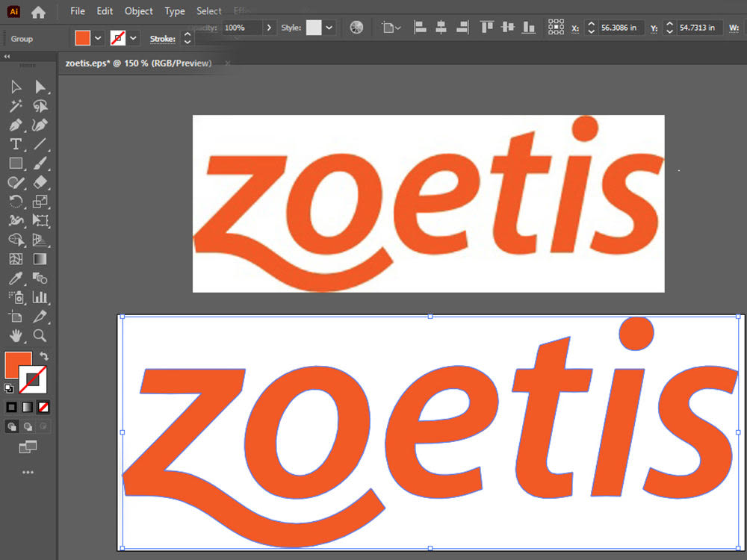This screenshot has height=560, width=747.
Task: Change the screen mode
Action: click(28, 447)
